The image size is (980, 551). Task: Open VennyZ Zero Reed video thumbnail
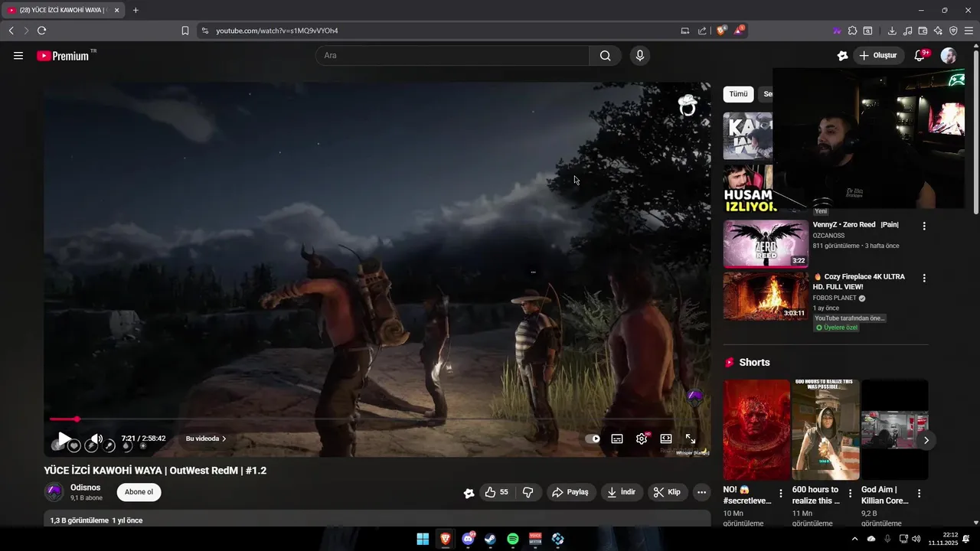point(766,244)
